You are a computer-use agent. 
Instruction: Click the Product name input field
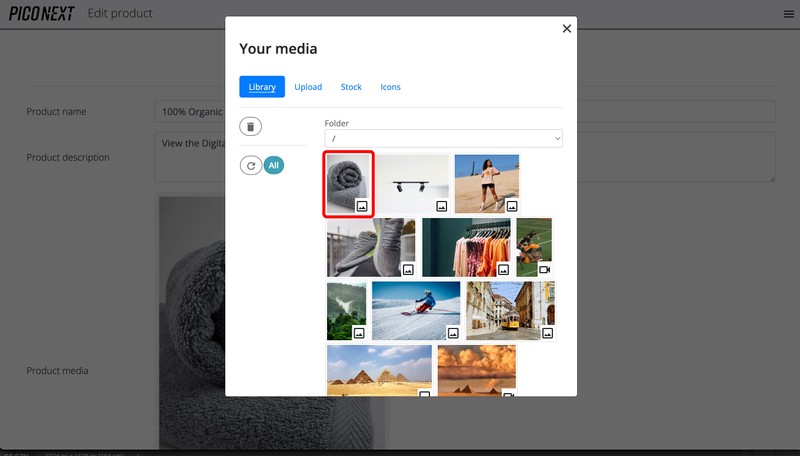click(190, 111)
